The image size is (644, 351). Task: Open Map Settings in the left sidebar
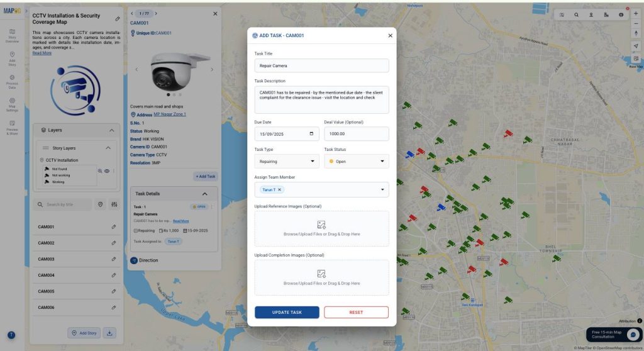pos(12,104)
